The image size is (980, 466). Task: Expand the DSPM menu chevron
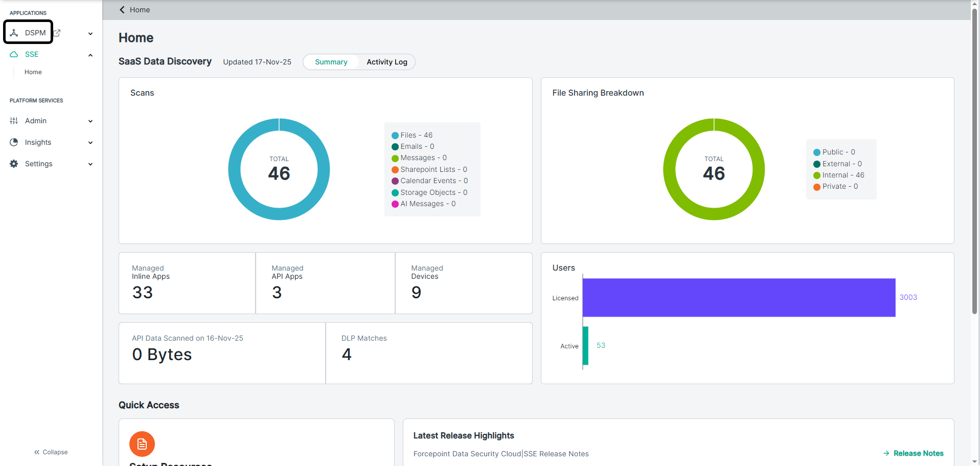[x=90, y=34]
